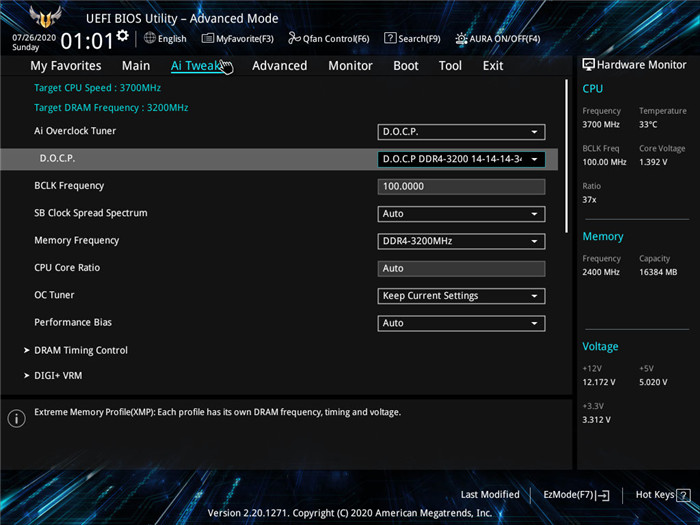Click the MyFavorite list icon
This screenshot has width=700, height=525.
[x=208, y=38]
